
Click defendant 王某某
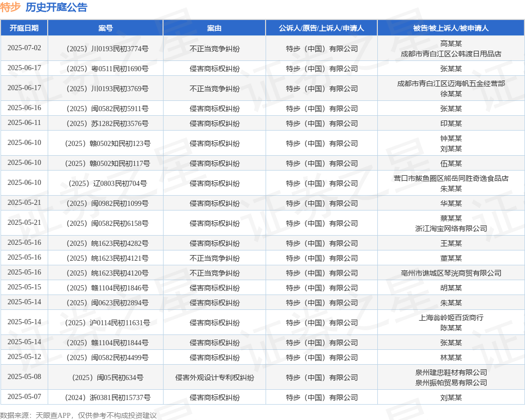click(451, 243)
